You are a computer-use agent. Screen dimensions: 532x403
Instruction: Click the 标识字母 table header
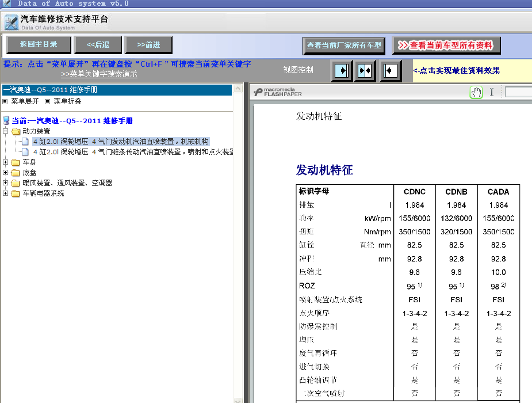(x=314, y=191)
